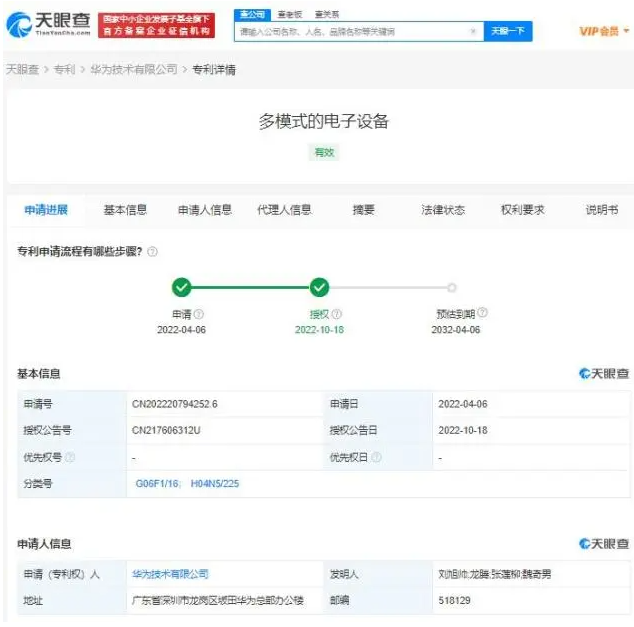This screenshot has width=634, height=627.
Task: Switch to the 权利要求 tab
Action: click(522, 210)
